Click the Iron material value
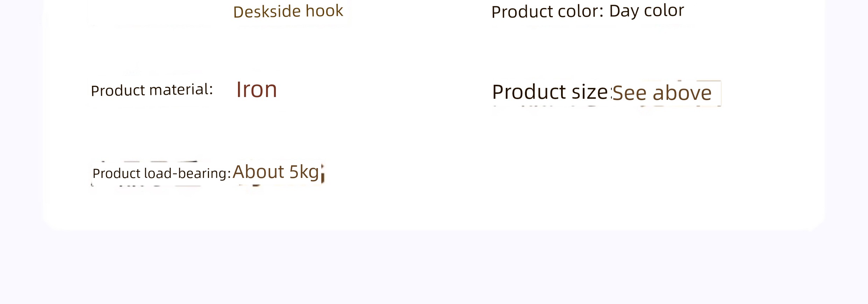This screenshot has width=868, height=304. click(257, 89)
